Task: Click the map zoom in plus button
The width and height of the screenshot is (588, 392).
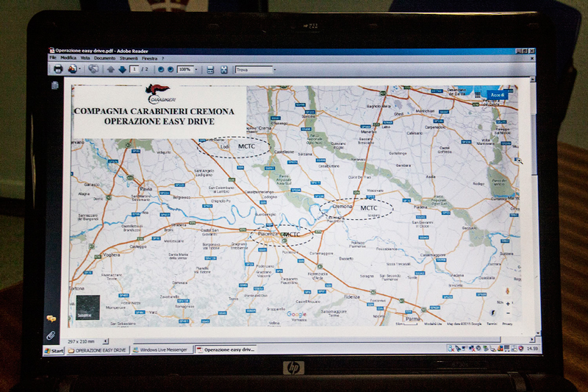Action: 508,304
